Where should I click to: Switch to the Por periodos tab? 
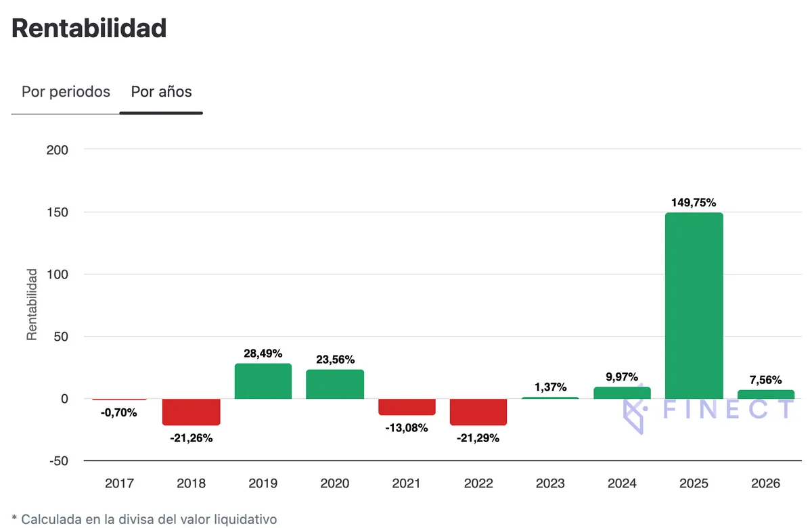point(66,92)
